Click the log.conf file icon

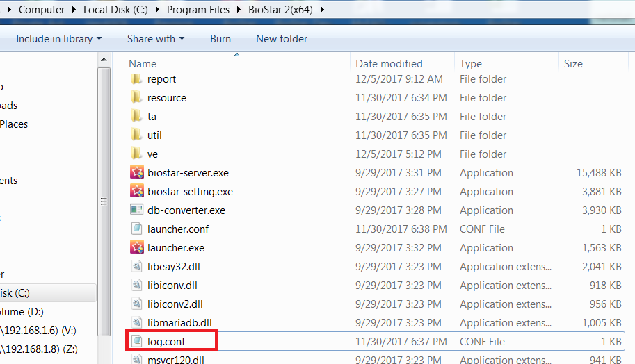coord(137,341)
